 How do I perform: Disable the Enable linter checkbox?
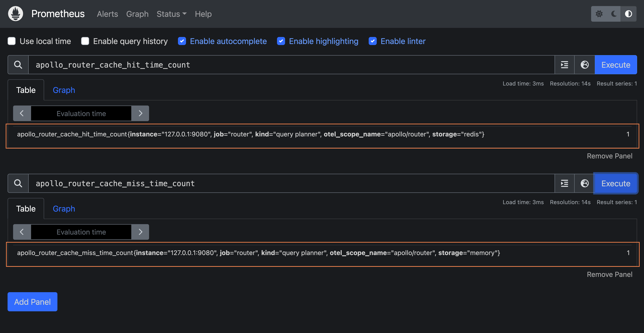(373, 41)
